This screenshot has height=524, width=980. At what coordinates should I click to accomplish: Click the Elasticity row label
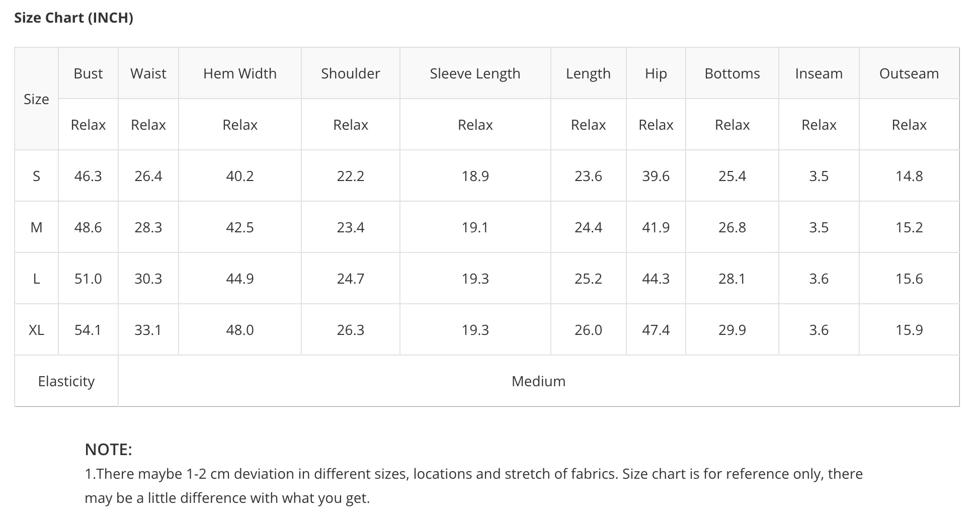[x=66, y=381]
